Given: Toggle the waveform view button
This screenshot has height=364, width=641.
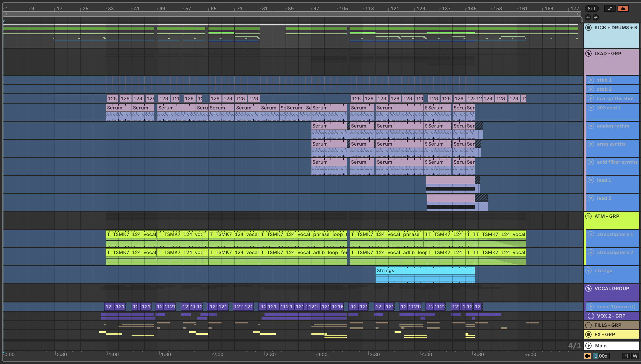Looking at the screenshot, I should pyautogui.click(x=587, y=356).
